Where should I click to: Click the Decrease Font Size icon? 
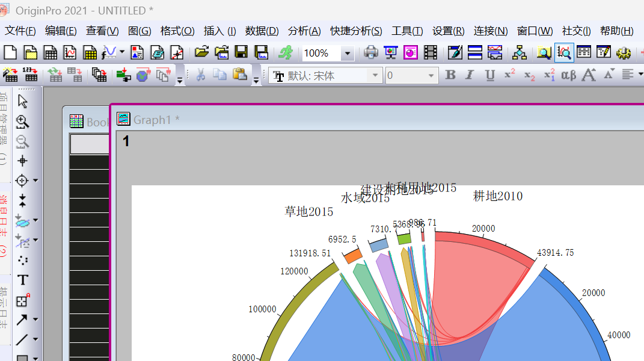pos(609,74)
